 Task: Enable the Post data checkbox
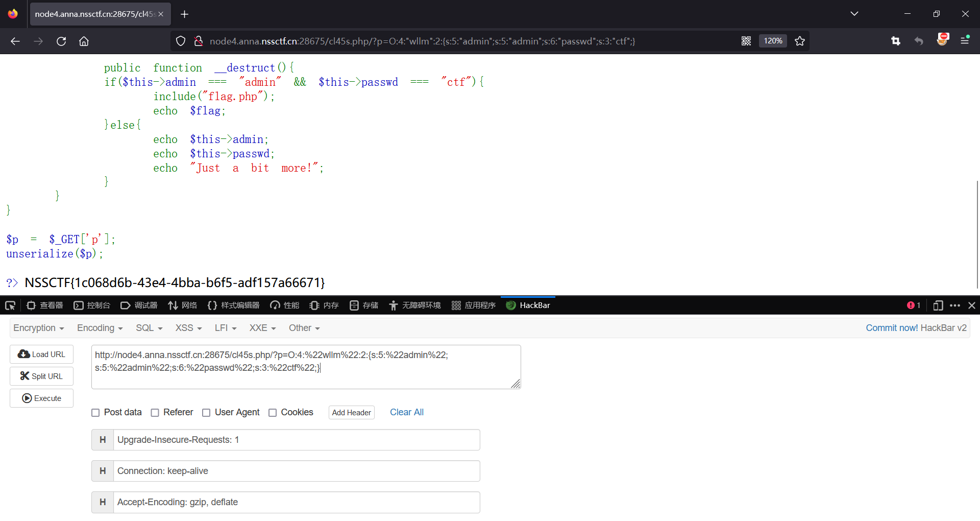95,413
